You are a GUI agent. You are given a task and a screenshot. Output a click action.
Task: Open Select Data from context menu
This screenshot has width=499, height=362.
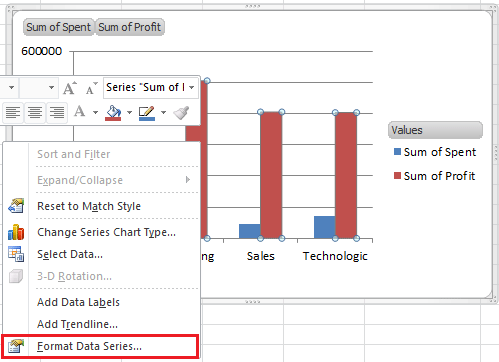coord(101,254)
